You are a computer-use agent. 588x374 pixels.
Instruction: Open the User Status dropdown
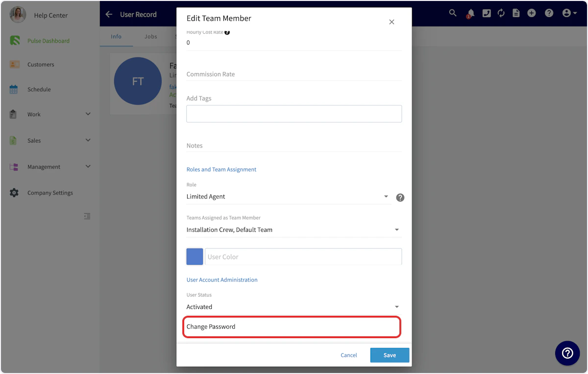pos(294,307)
